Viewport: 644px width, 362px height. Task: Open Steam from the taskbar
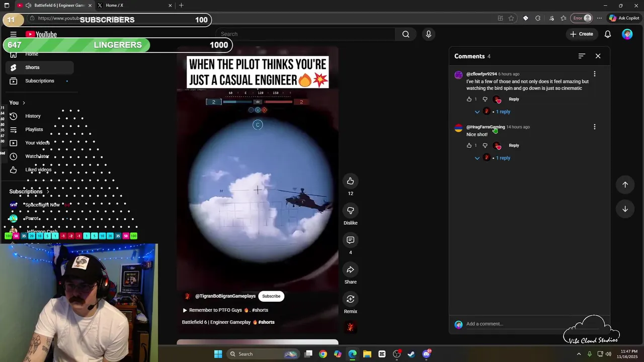(411, 354)
